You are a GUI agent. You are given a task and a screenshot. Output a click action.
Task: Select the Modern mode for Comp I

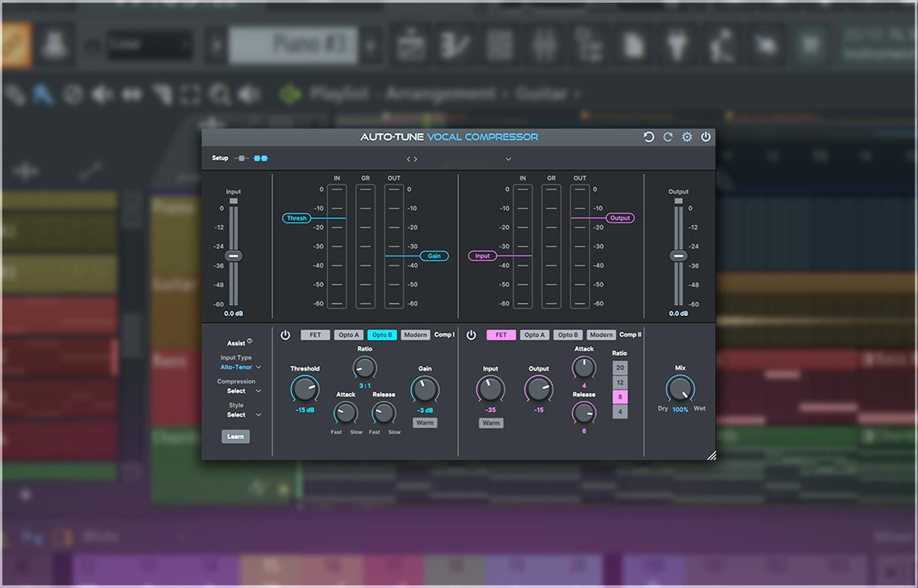pyautogui.click(x=415, y=335)
